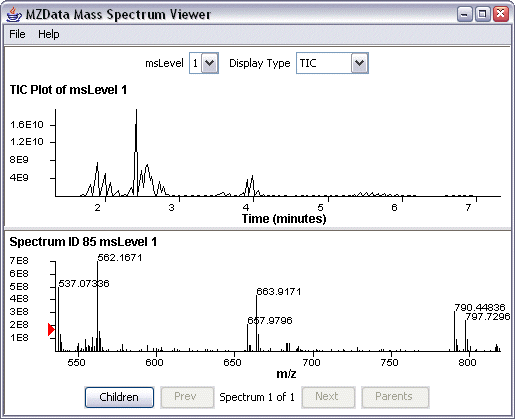
Task: Click the Next spectrum button
Action: 328,397
